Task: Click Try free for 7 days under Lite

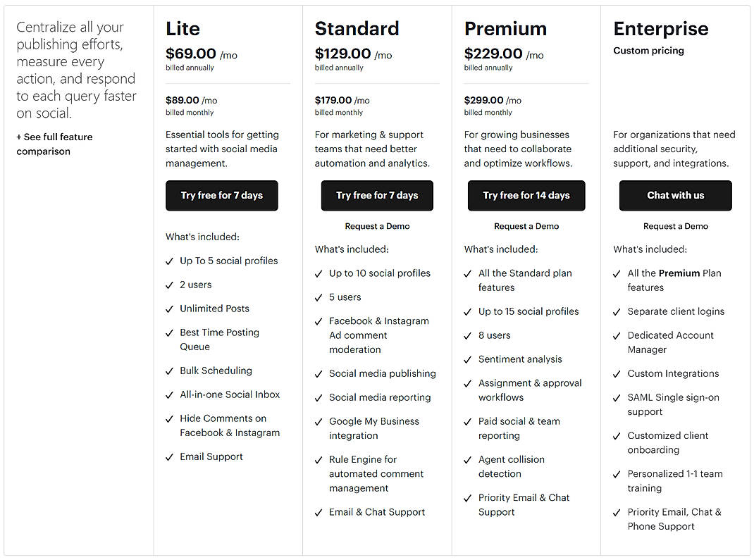Action: pyautogui.click(x=221, y=196)
